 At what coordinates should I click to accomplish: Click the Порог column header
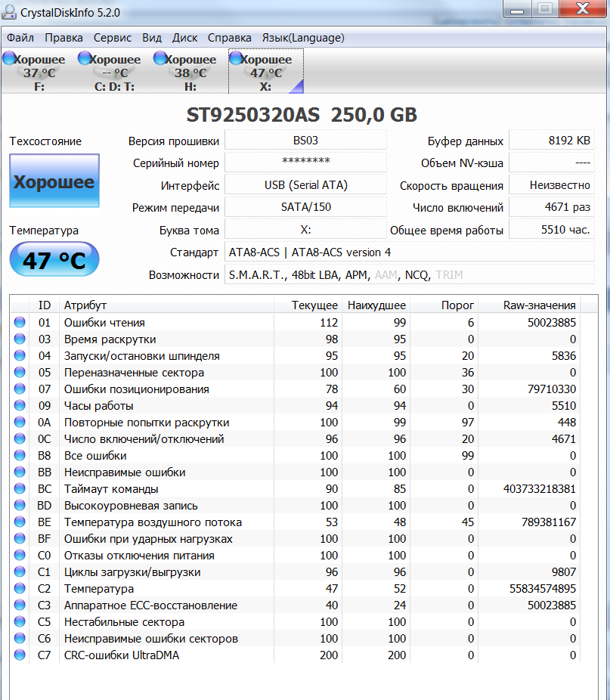pyautogui.click(x=444, y=305)
